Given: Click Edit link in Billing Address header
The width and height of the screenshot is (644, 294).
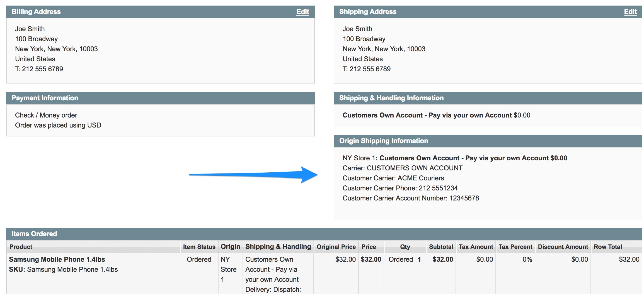Looking at the screenshot, I should [302, 12].
